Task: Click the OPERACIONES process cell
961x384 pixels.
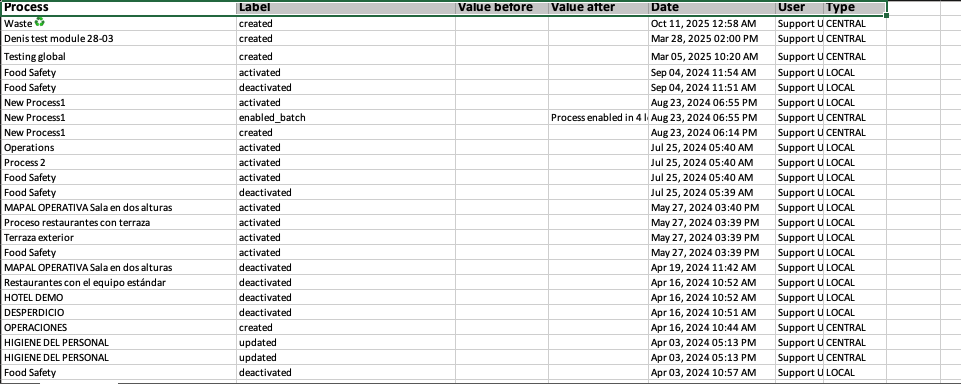Action: pos(118,328)
